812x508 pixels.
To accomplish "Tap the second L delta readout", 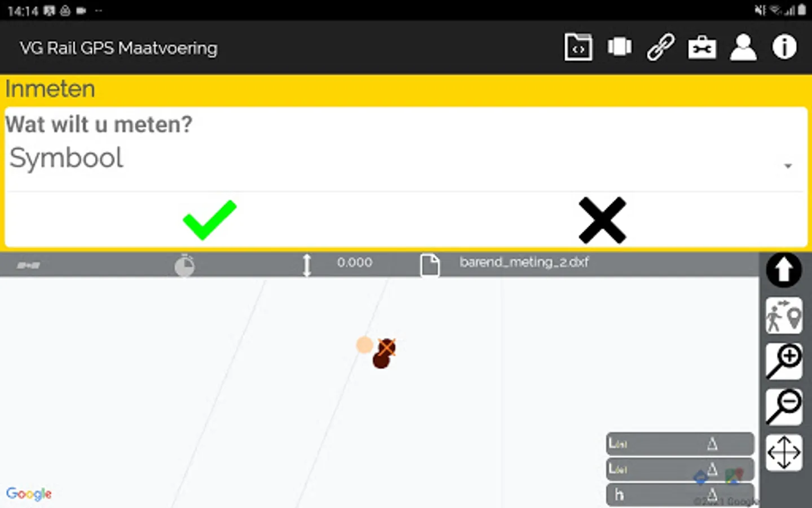I will (680, 469).
